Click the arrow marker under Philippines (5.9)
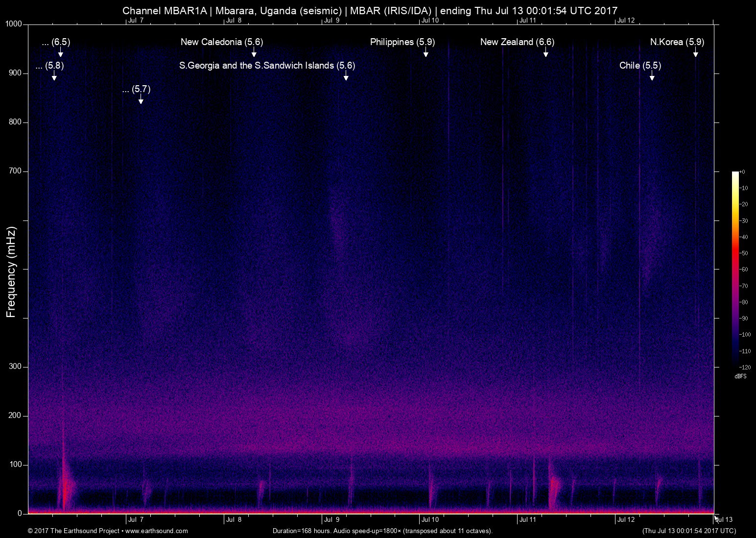The width and height of the screenshot is (756, 538). [426, 53]
